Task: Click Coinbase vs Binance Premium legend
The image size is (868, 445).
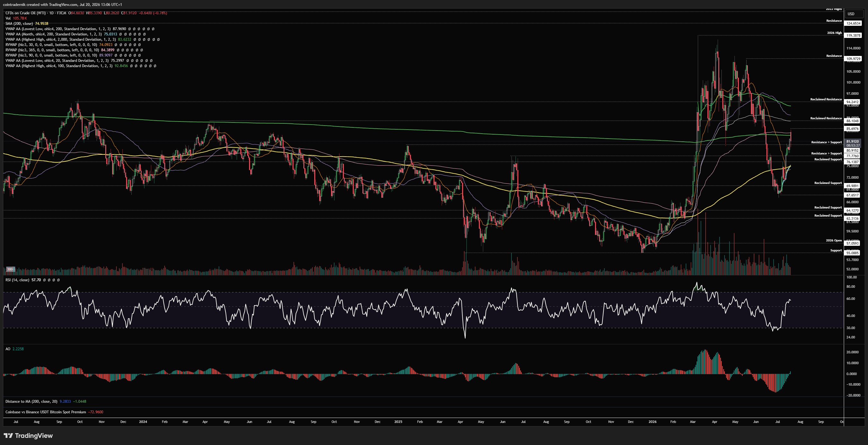Action: pos(45,412)
